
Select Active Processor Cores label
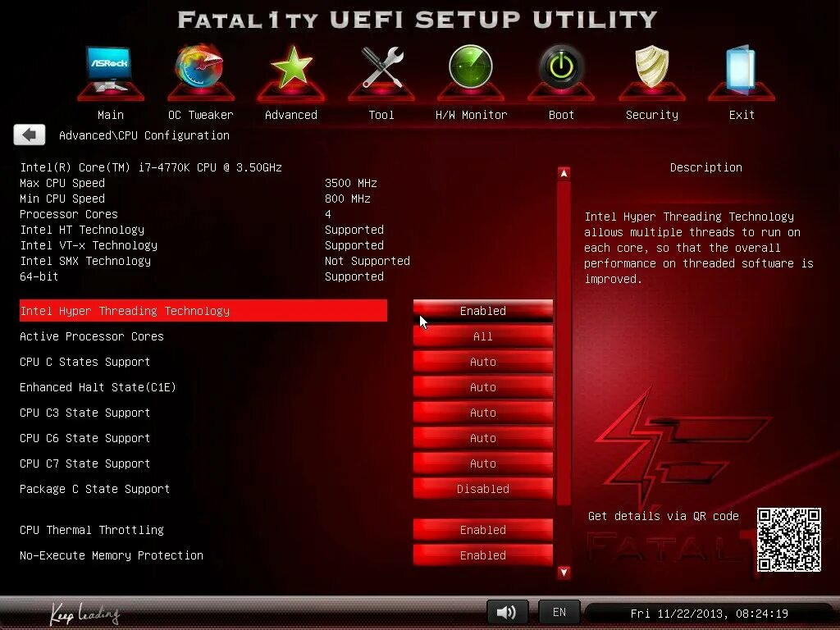(92, 336)
